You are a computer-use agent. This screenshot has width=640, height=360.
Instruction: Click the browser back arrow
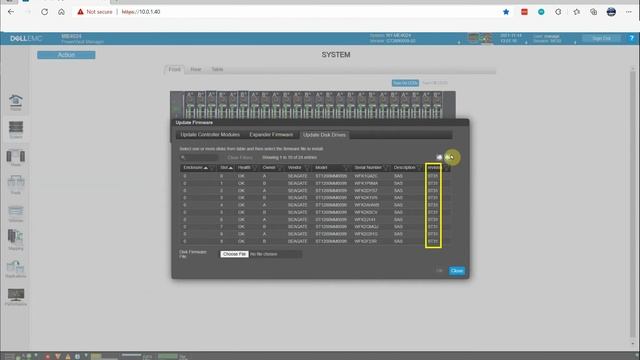pos(11,12)
